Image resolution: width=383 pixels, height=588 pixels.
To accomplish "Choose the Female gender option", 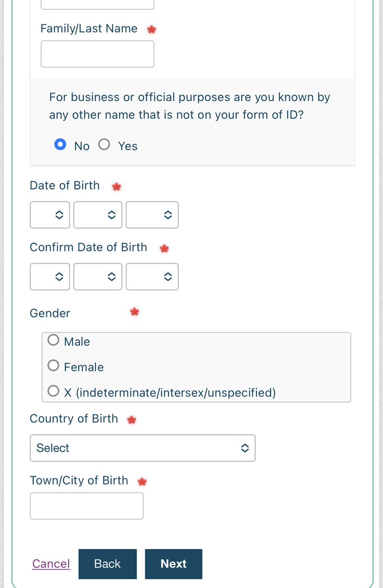I will tap(53, 366).
